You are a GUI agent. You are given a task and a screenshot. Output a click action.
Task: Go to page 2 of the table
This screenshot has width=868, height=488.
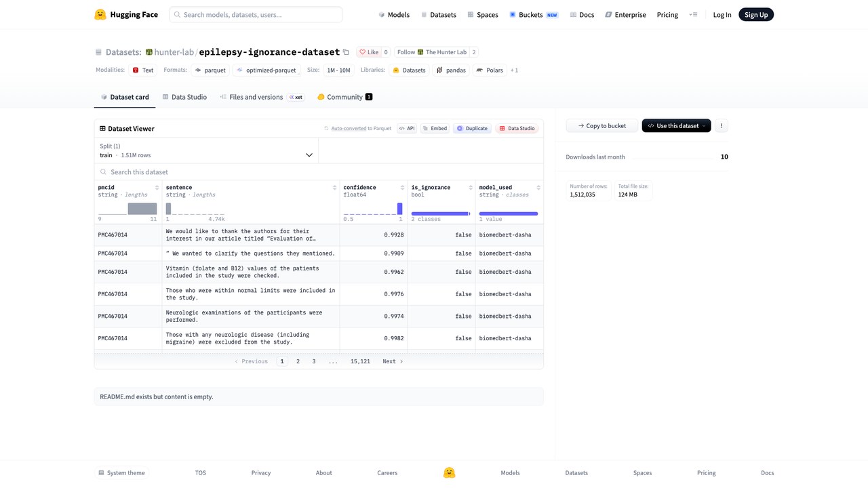click(298, 361)
